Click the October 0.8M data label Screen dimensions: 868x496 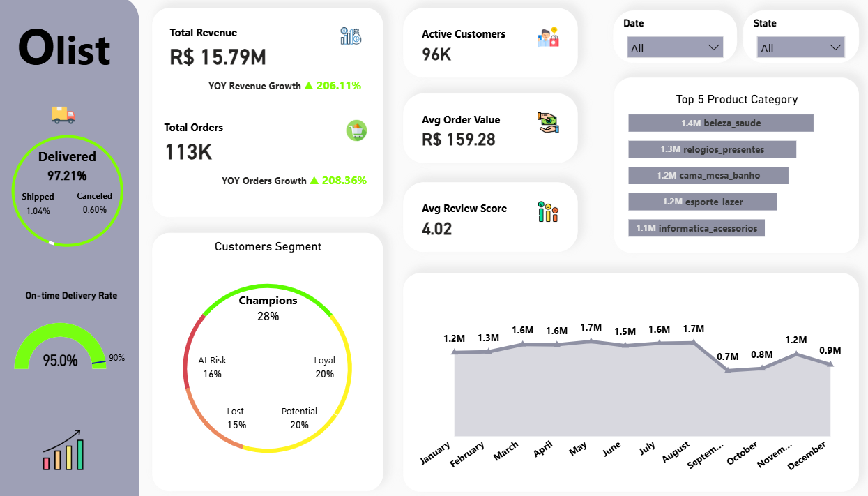pos(762,354)
